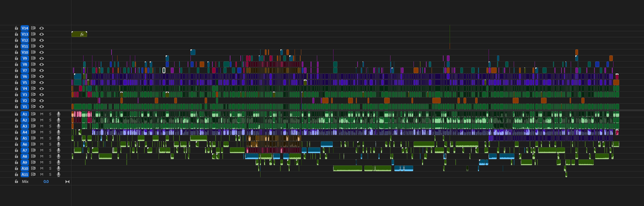Lock audio track A1
The height and width of the screenshot is (206, 644).
click(17, 114)
